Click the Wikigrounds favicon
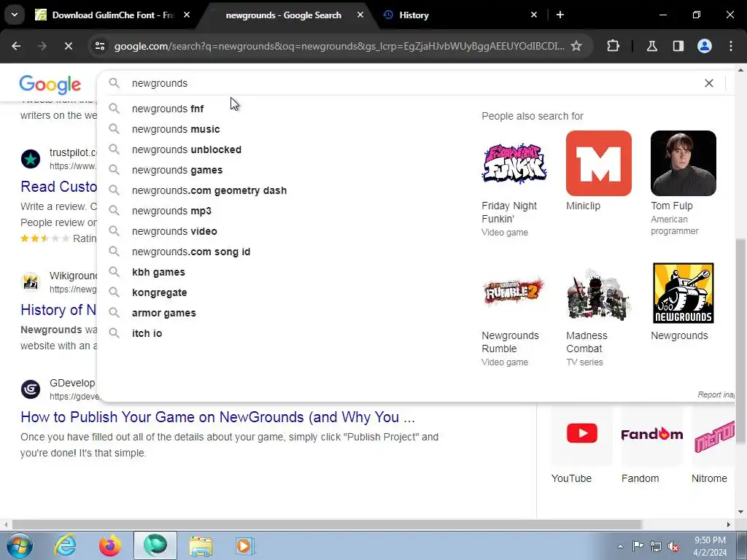This screenshot has width=747, height=560. [31, 281]
